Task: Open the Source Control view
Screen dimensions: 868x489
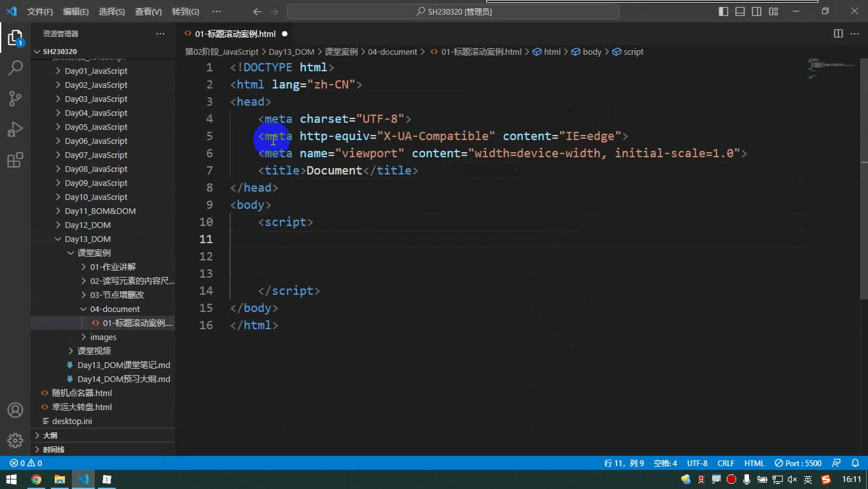Action: 15,98
